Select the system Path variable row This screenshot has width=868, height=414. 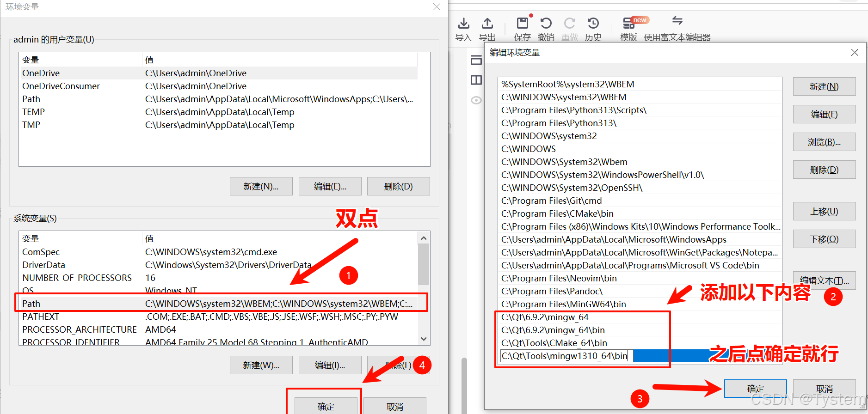pyautogui.click(x=219, y=304)
